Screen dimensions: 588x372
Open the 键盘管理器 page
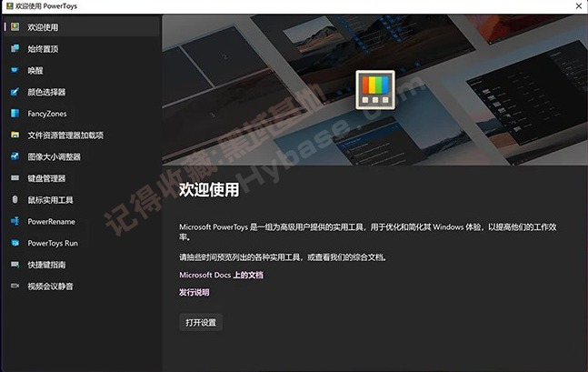[82, 178]
